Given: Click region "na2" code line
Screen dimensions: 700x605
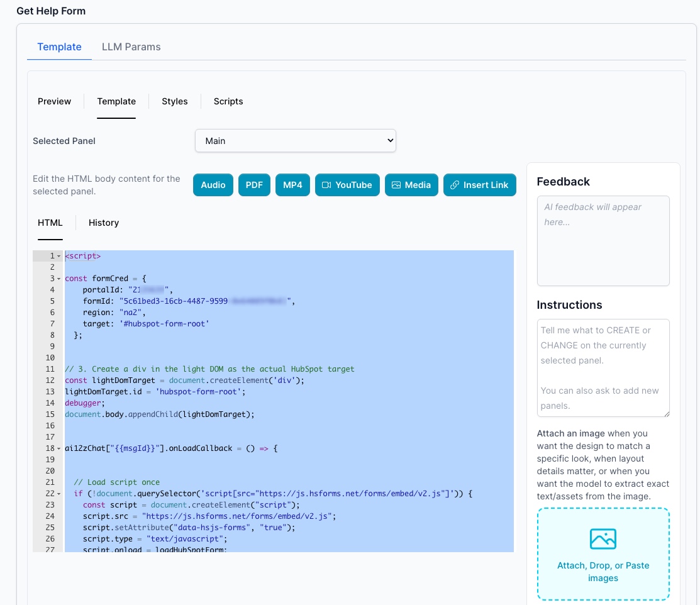Looking at the screenshot, I should click(x=114, y=313).
